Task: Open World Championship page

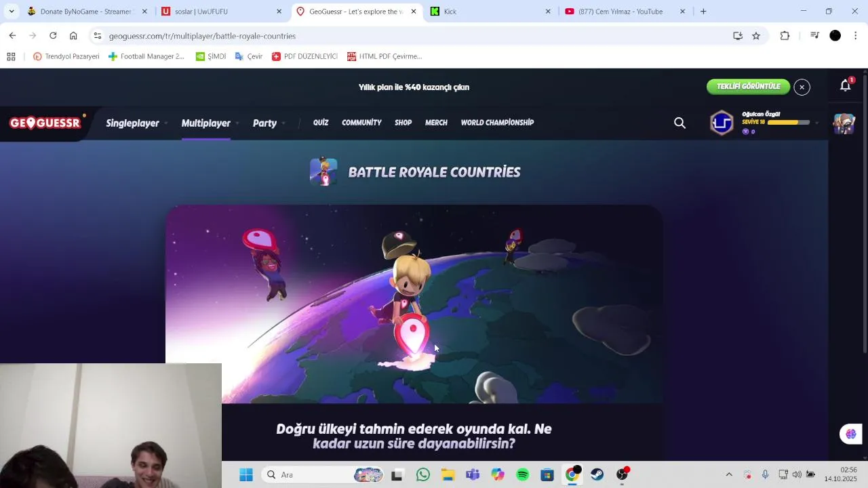Action: (497, 123)
